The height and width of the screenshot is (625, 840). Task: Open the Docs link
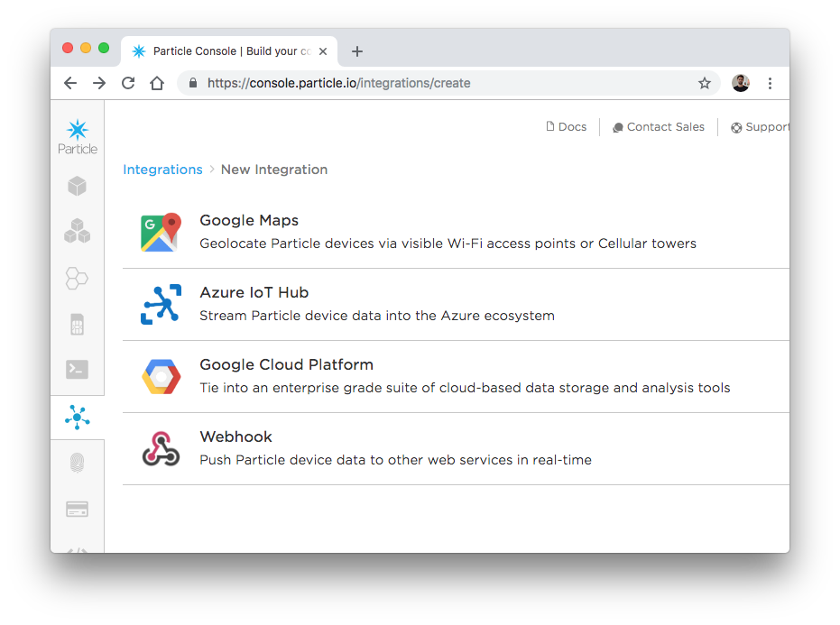tap(567, 127)
